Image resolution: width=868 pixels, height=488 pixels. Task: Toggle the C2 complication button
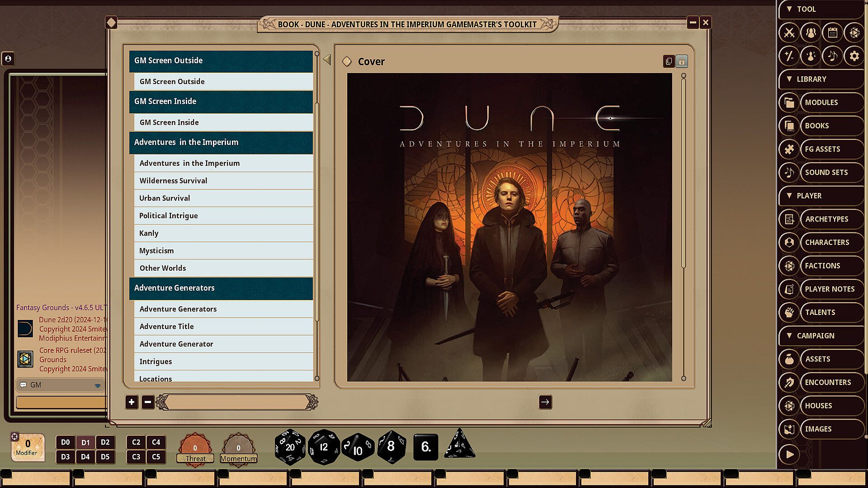136,442
